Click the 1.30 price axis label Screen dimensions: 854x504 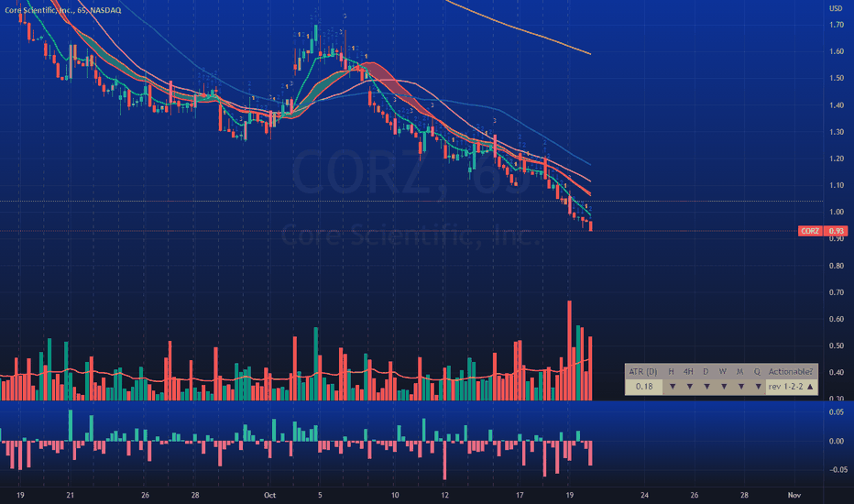(x=836, y=132)
